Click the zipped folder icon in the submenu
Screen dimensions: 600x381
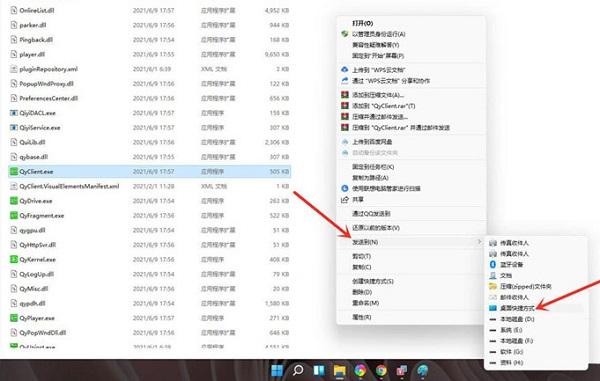(x=493, y=287)
